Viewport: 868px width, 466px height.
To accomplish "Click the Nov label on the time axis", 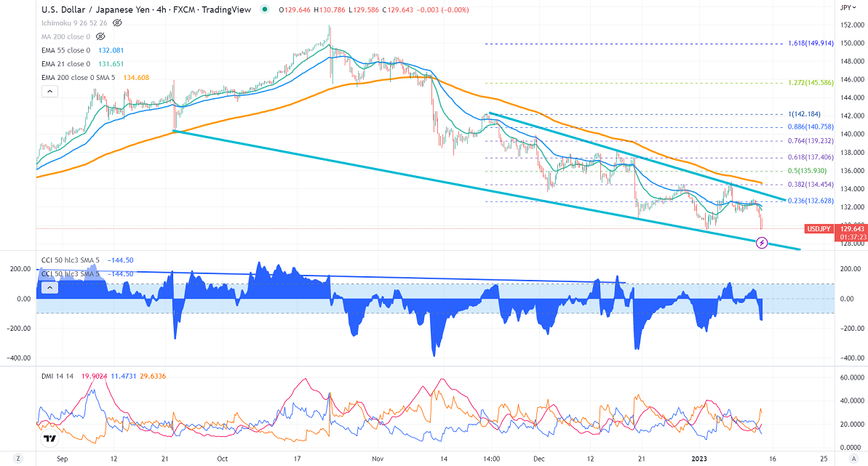I will click(x=378, y=459).
